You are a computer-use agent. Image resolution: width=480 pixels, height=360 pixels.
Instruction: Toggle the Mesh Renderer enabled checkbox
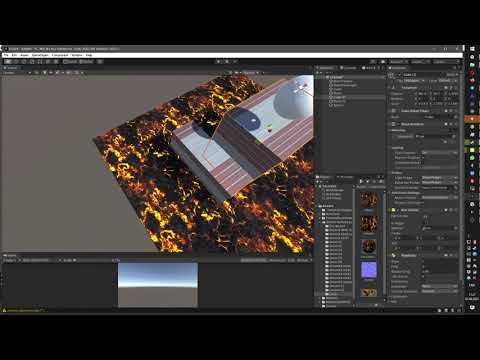[x=398, y=124]
